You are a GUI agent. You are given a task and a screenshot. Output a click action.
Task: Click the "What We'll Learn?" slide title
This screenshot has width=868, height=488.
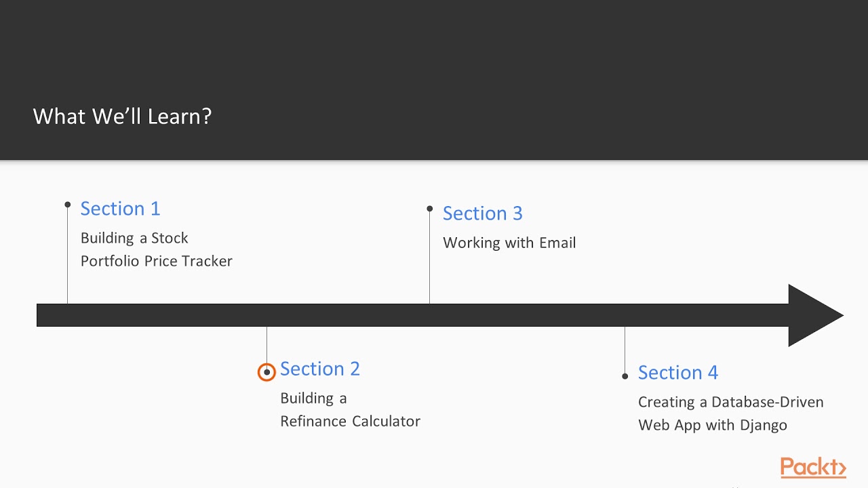123,116
